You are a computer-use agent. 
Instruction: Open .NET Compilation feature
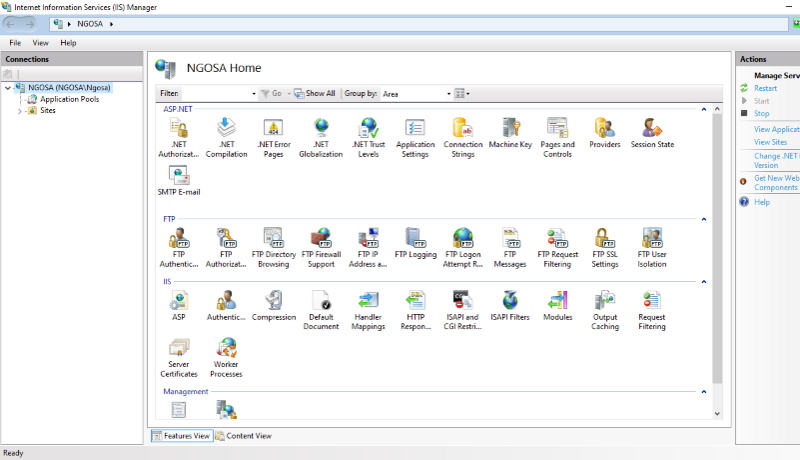click(227, 138)
